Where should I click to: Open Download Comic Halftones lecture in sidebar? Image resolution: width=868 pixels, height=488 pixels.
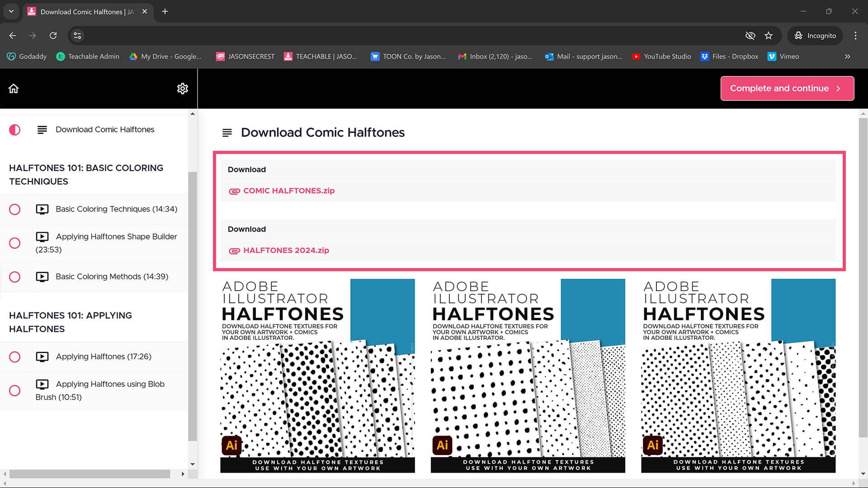tap(105, 130)
